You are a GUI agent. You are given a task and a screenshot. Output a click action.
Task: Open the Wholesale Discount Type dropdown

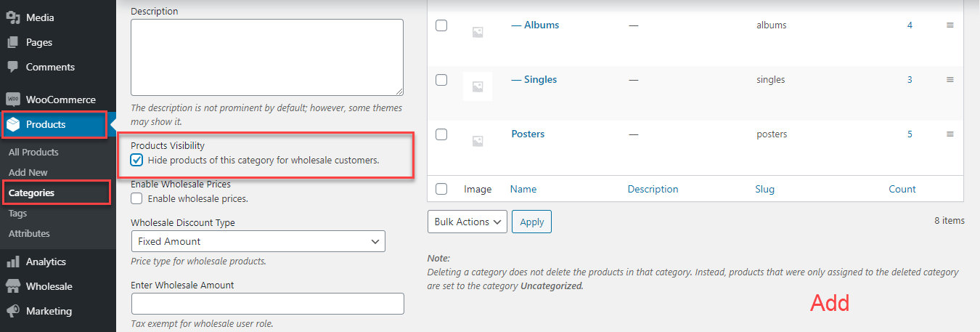(x=258, y=241)
